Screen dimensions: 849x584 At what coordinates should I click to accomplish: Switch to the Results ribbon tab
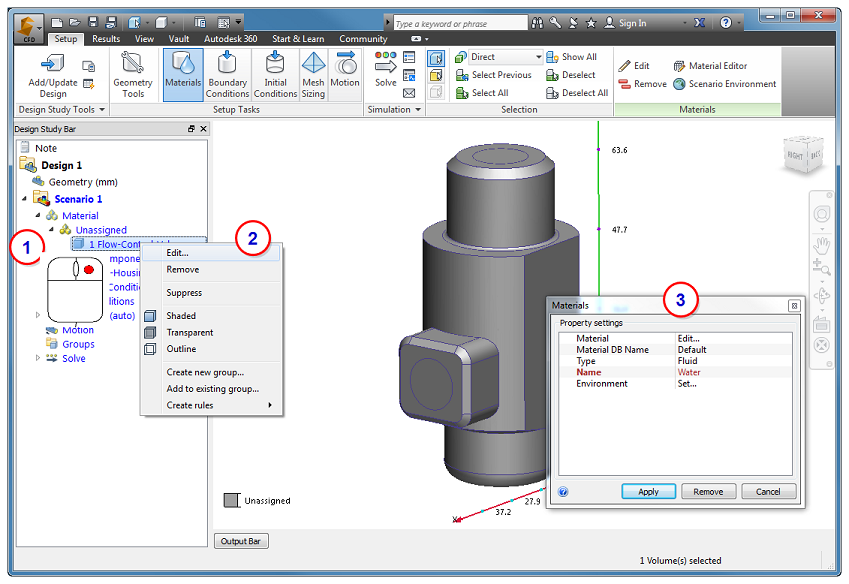[106, 39]
